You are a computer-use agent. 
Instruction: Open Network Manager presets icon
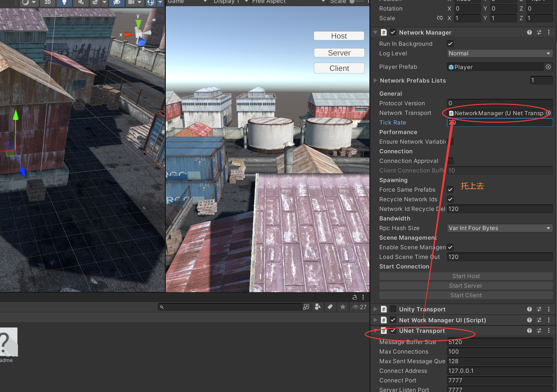(x=539, y=32)
